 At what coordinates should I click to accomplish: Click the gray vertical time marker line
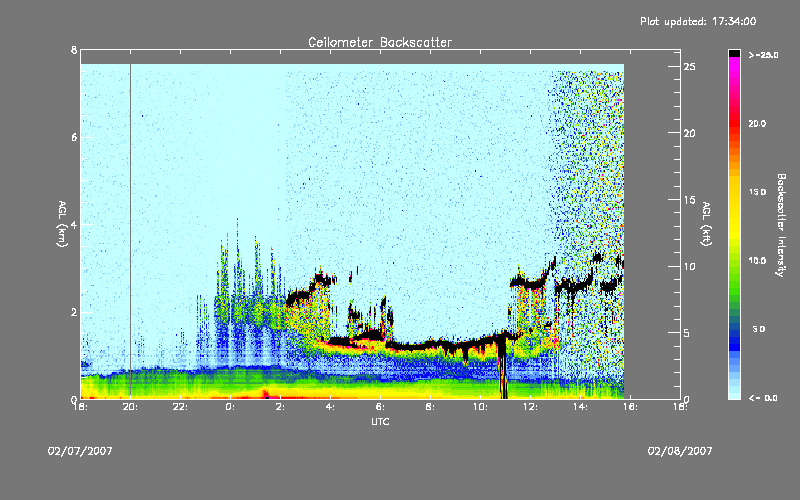(131, 231)
